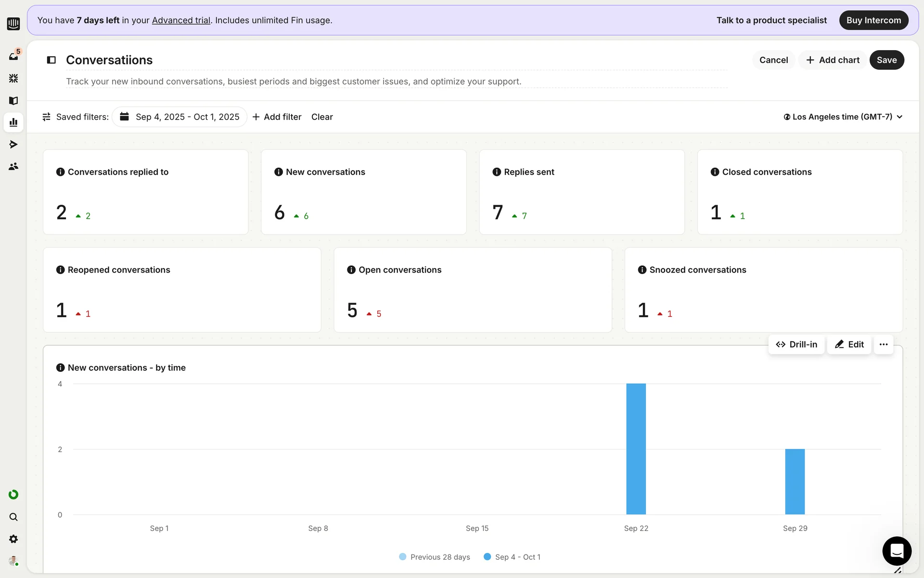Open the Intercom messenger chat bubble
The image size is (924, 578).
point(897,551)
